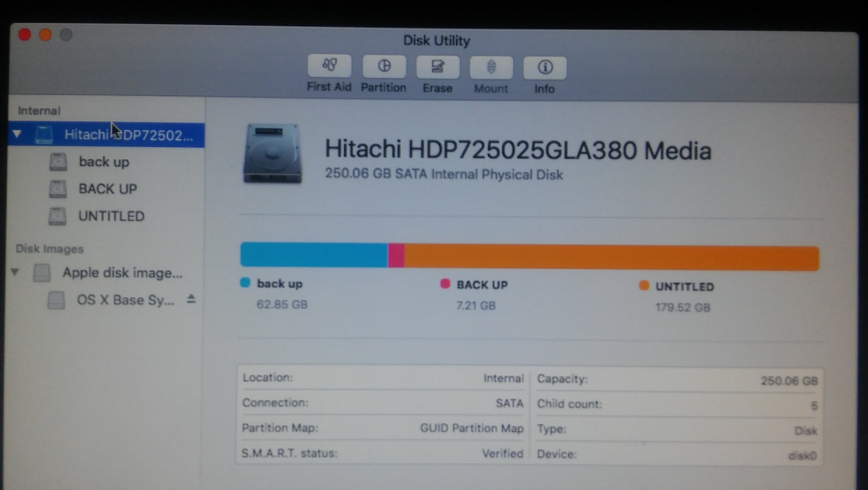This screenshot has height=490, width=868.
Task: Select the lowercase 'back up' volume
Action: tap(104, 162)
